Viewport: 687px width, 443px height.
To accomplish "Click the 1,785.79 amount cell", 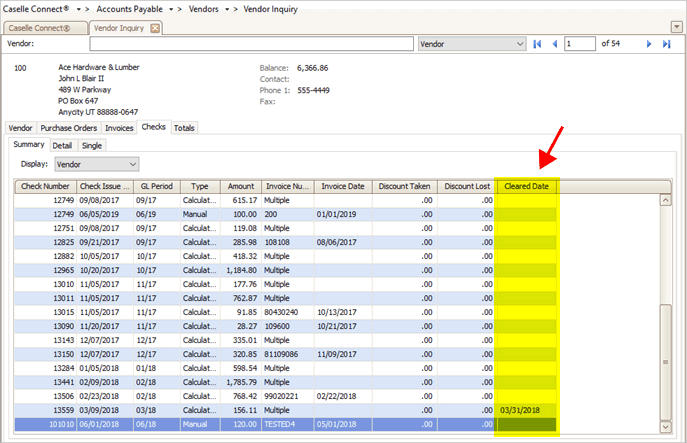I will [241, 383].
